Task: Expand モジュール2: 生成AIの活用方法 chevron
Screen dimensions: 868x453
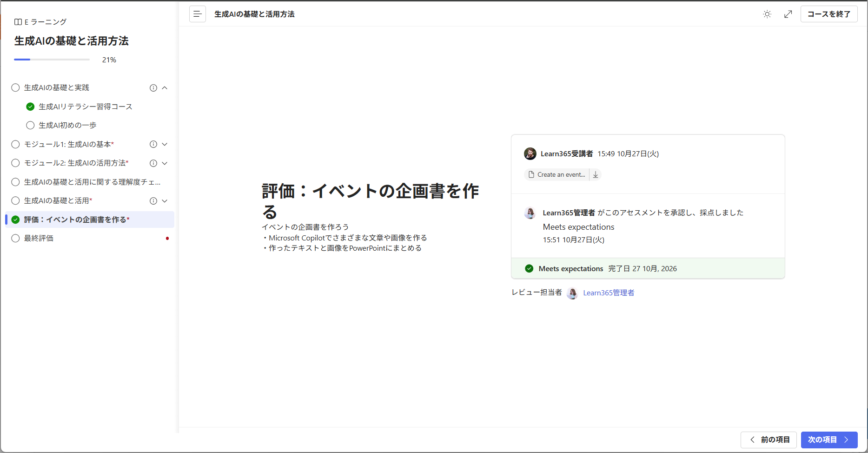Action: click(165, 163)
